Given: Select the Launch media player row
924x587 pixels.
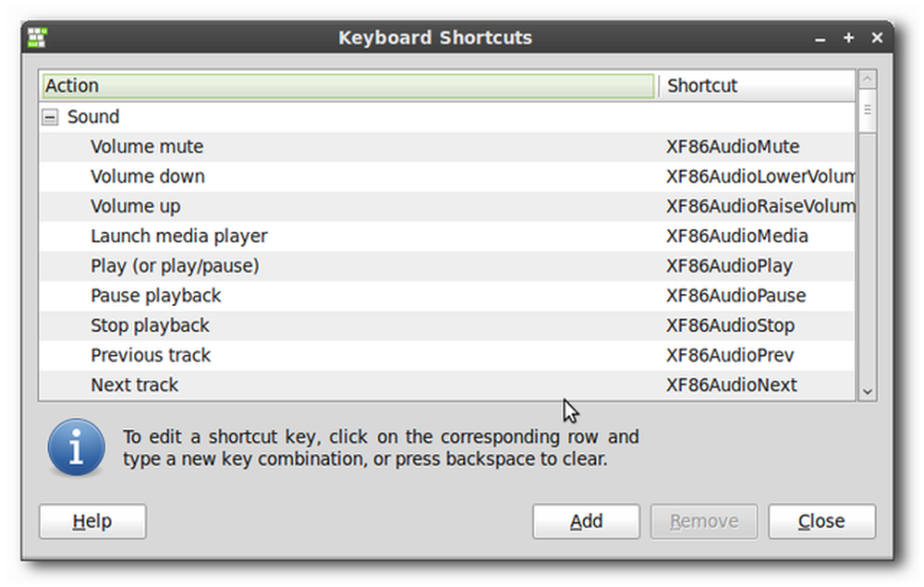Looking at the screenshot, I should pyautogui.click(x=446, y=237).
